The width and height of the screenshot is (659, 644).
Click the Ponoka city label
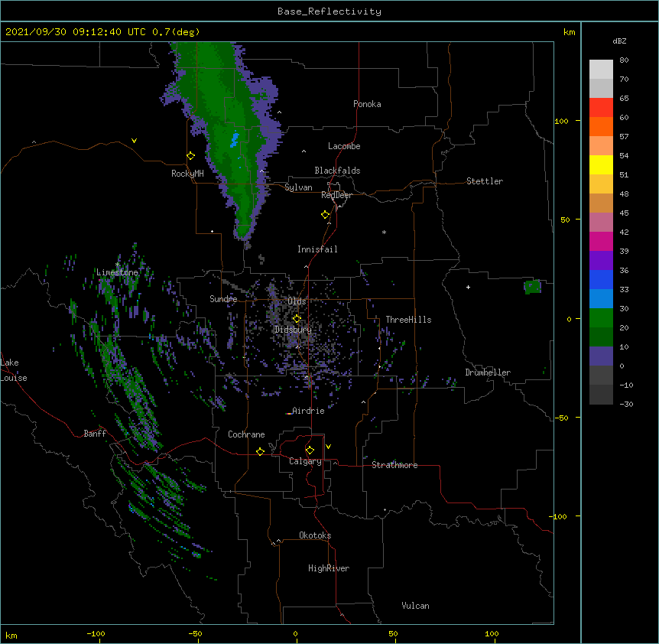coord(367,104)
